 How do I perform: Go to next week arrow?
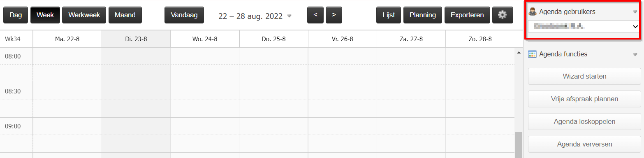(x=334, y=15)
